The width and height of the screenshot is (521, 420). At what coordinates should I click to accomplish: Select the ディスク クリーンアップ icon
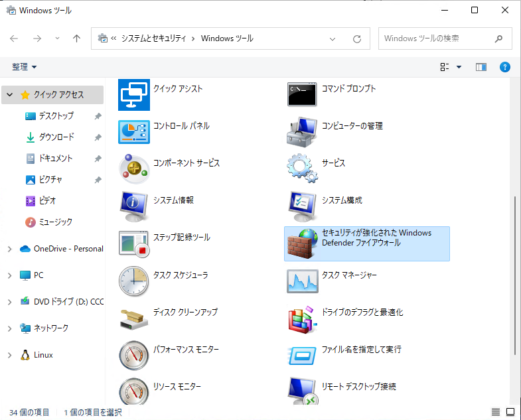click(x=134, y=319)
